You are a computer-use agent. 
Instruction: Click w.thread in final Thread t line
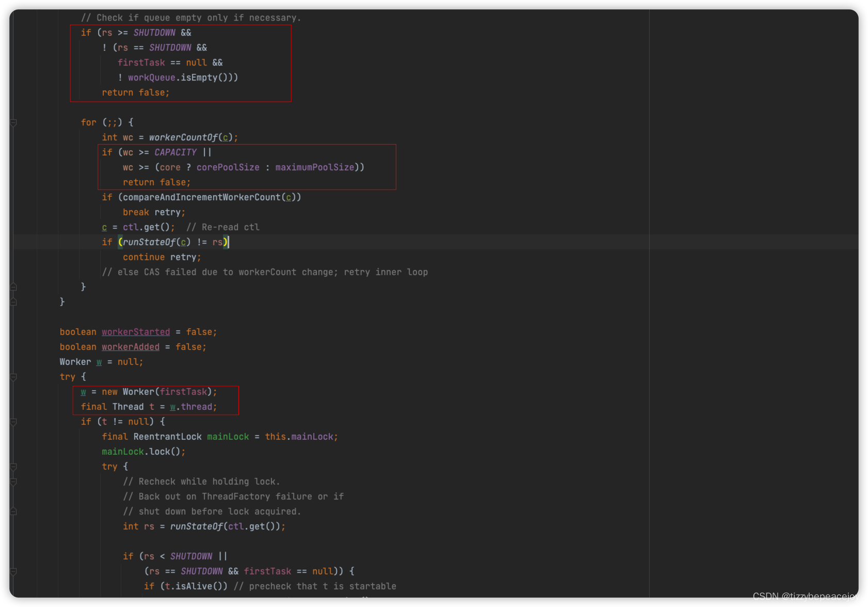(191, 407)
